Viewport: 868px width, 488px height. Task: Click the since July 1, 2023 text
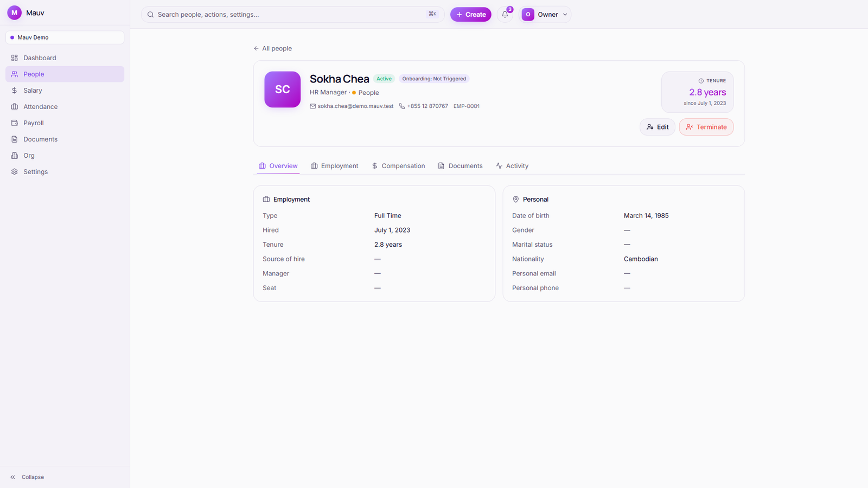pos(705,103)
